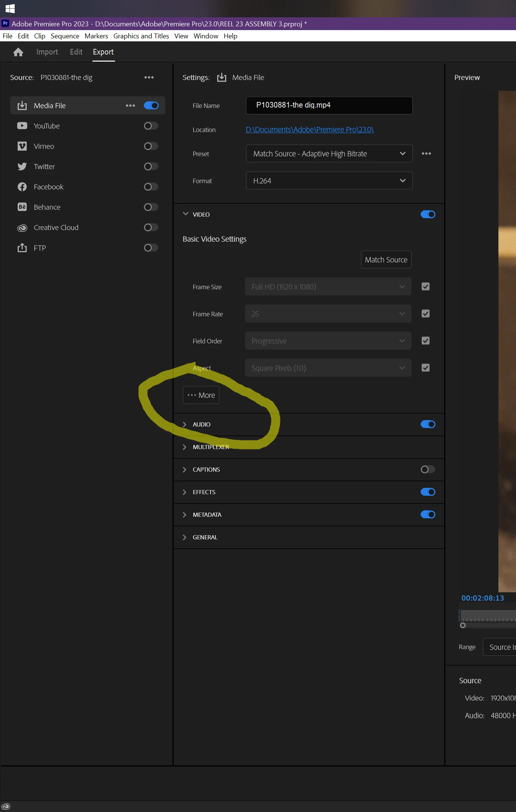Expand the MULTIPLEXER section
This screenshot has height=812, width=516.
click(x=185, y=447)
